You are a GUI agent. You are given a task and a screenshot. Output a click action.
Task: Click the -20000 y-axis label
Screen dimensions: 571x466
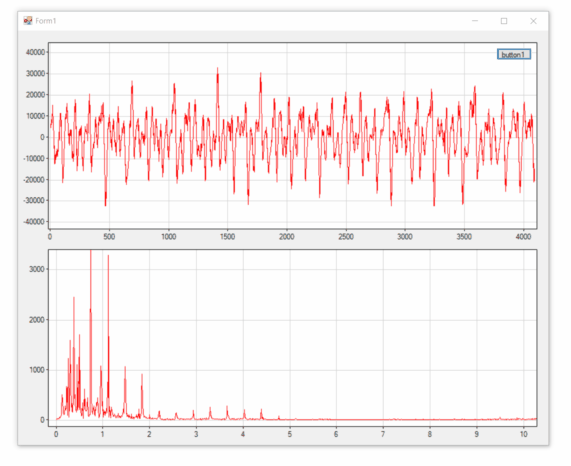pyautogui.click(x=34, y=179)
